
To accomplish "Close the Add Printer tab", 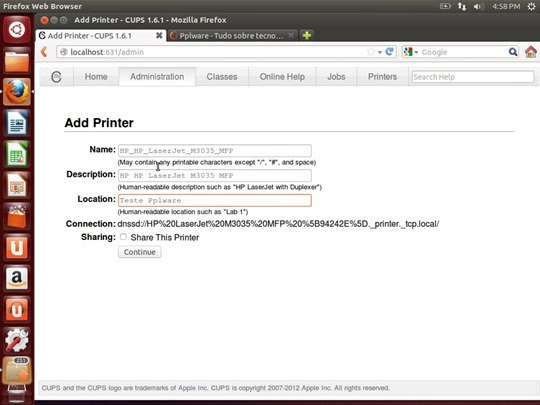I will tap(159, 35).
